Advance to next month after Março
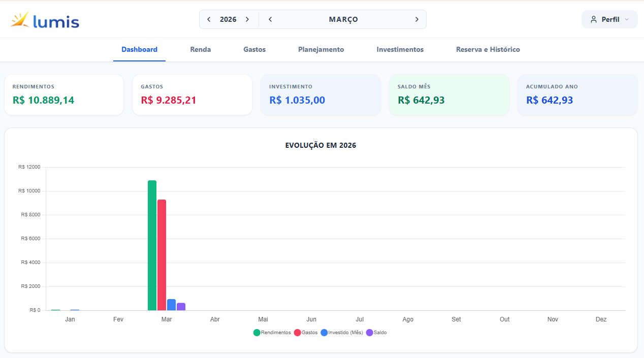Screen dimensions: 644x358 point(416,19)
